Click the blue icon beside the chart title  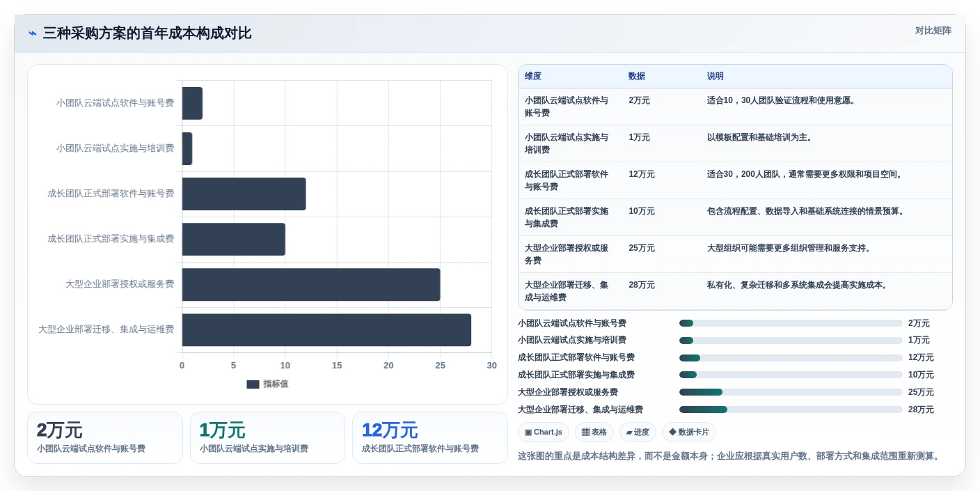[x=33, y=33]
